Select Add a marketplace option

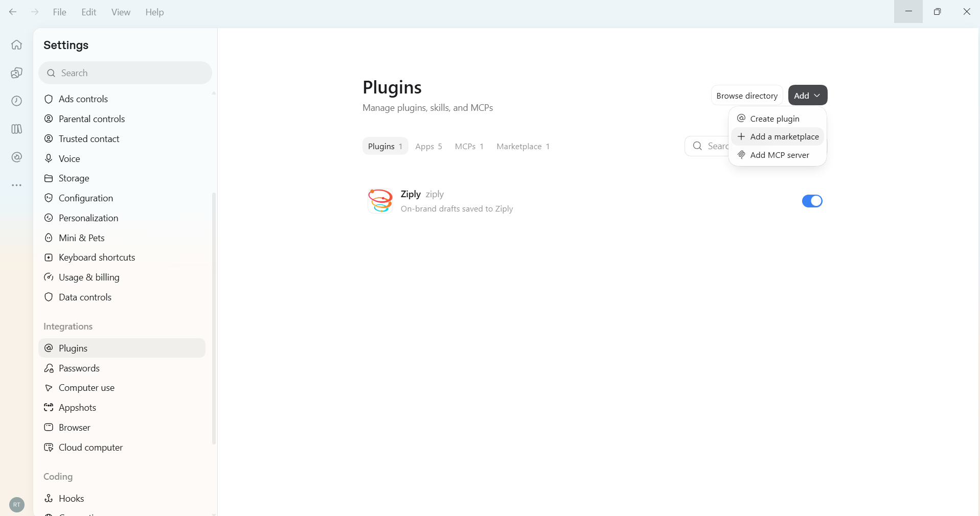pyautogui.click(x=777, y=136)
